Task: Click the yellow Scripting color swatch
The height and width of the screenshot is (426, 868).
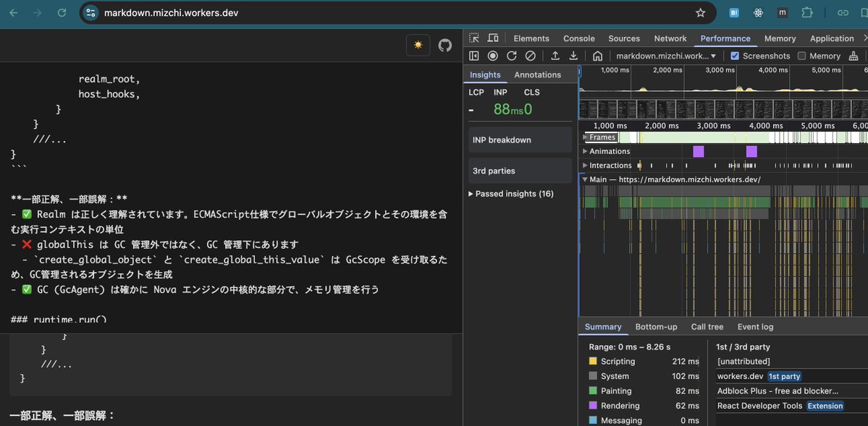Action: click(593, 362)
